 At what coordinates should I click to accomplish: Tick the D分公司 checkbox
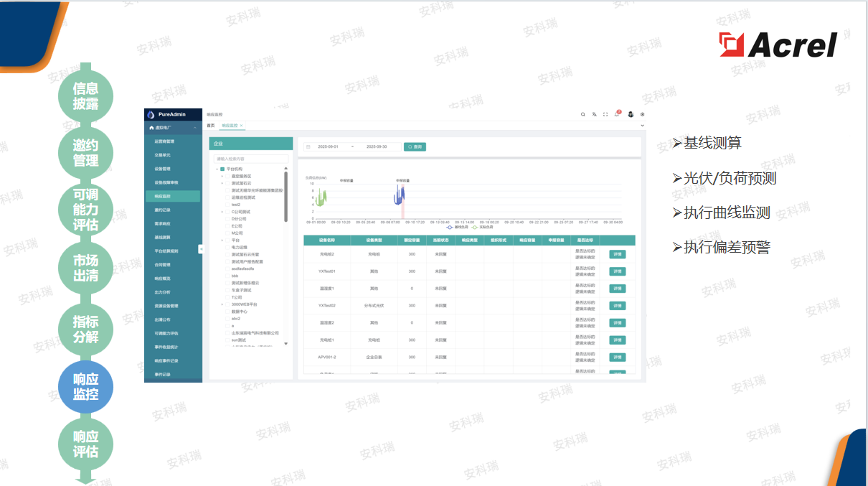point(228,219)
